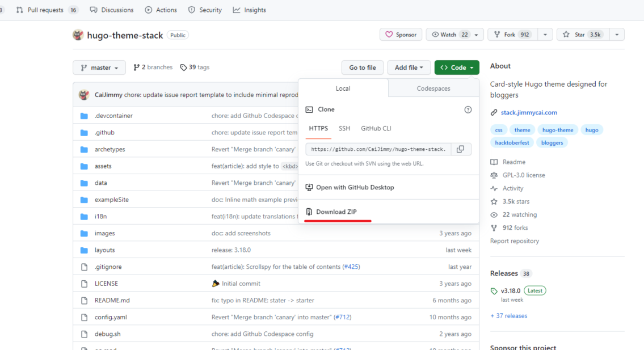Click the .devcontainer folder icon
644x350 pixels.
tap(84, 116)
